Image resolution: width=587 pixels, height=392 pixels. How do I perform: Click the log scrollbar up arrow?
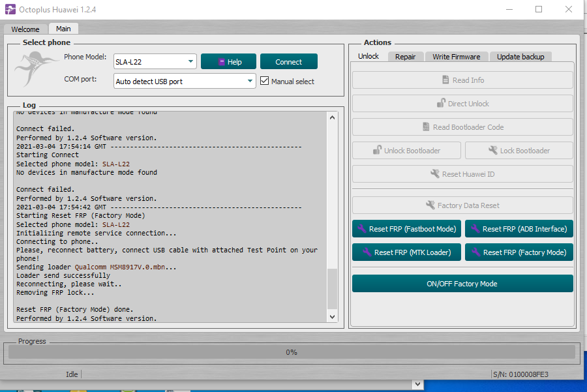pos(332,117)
